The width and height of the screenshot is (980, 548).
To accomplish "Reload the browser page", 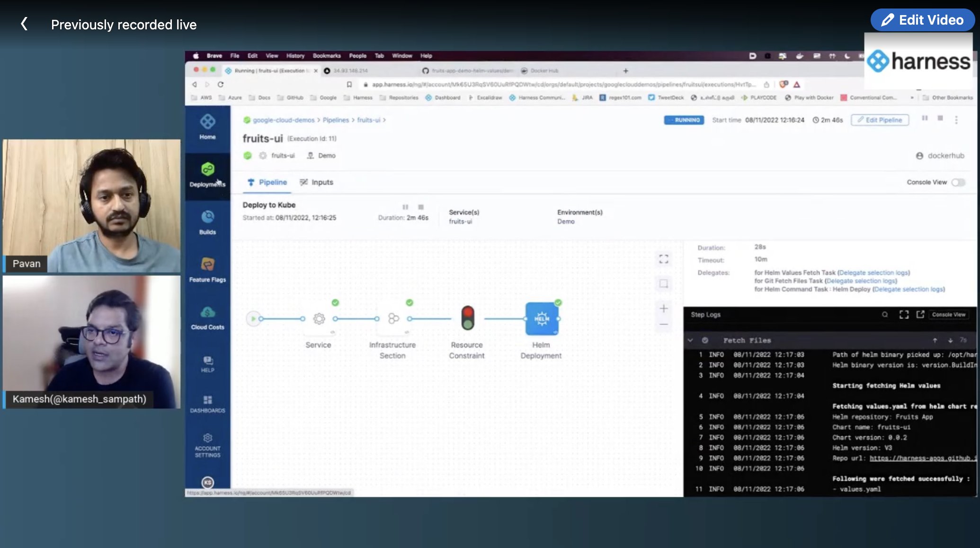I will (x=220, y=84).
